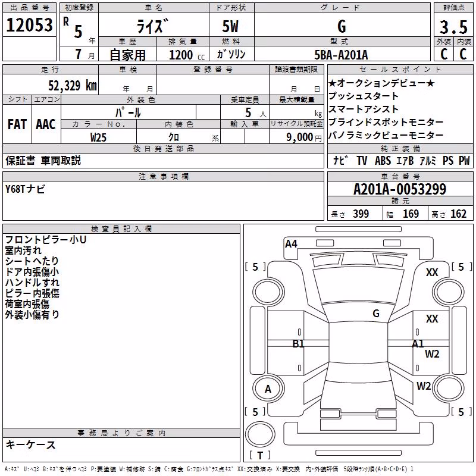Click the lot number 12053
The image size is (476, 476).
tap(29, 25)
